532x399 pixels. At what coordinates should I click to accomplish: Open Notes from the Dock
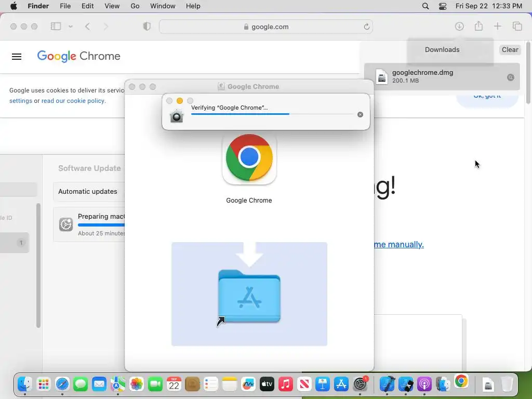[229, 384]
